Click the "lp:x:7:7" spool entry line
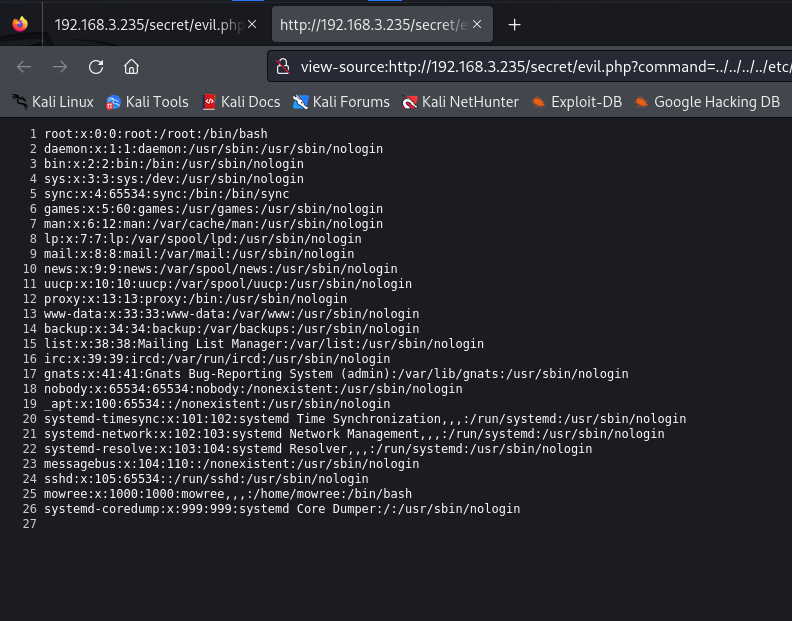The width and height of the screenshot is (792, 621). (203, 239)
